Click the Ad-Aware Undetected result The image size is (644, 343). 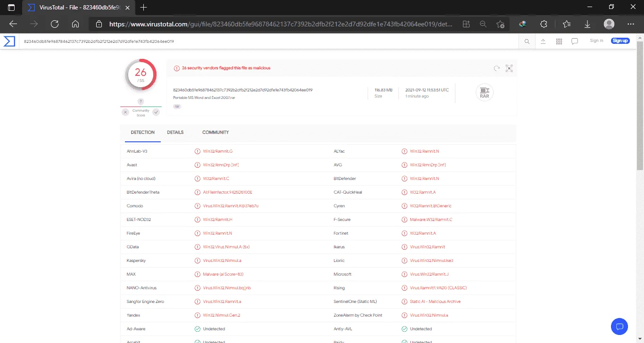[x=214, y=329]
